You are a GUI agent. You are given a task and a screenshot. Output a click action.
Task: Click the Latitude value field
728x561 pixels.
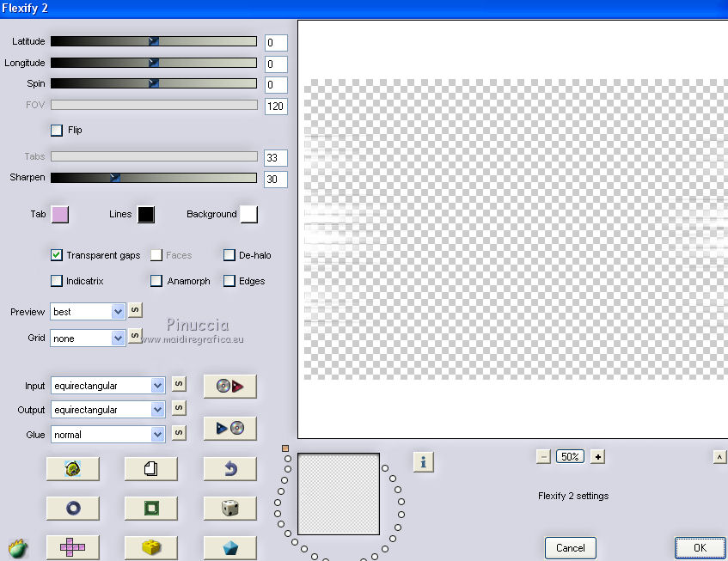[x=276, y=43]
